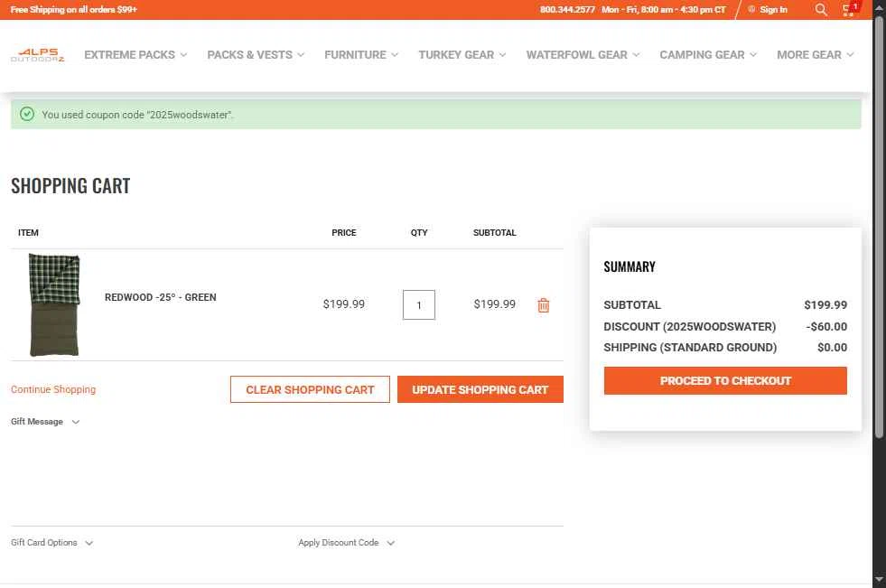Viewport: 886px width, 588px height.
Task: Click the Shipping (Standard Ground) label
Action: (x=690, y=348)
